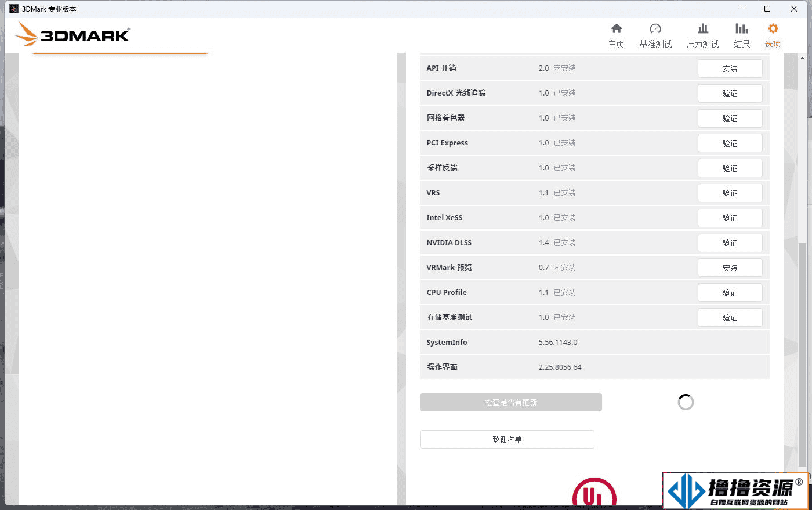The image size is (812, 510).
Task: Select the 操作界面 version 2.25.8056 64
Action: (560, 367)
